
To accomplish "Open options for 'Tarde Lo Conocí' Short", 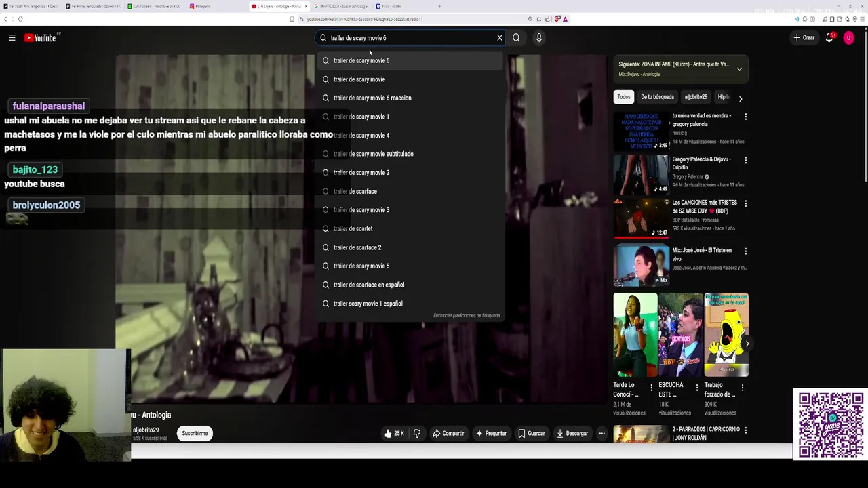I will [x=651, y=388].
